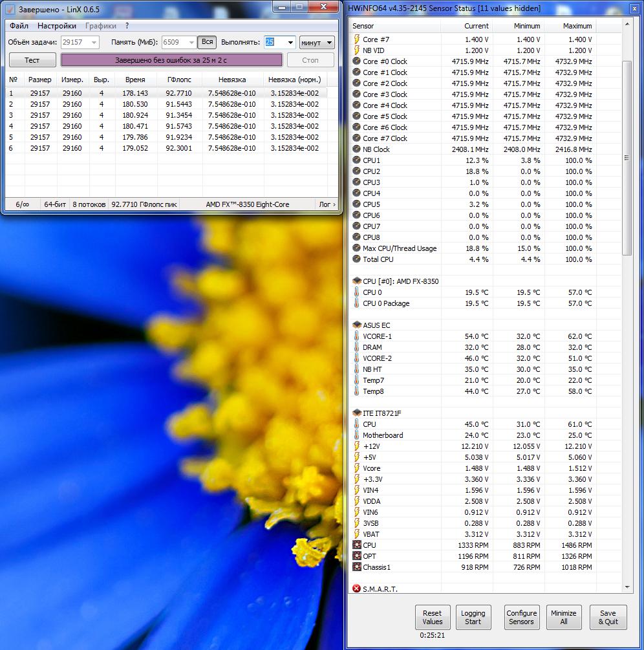This screenshot has height=650, width=644.
Task: Click the VCORE-1 thermometer icon
Action: coord(356,336)
